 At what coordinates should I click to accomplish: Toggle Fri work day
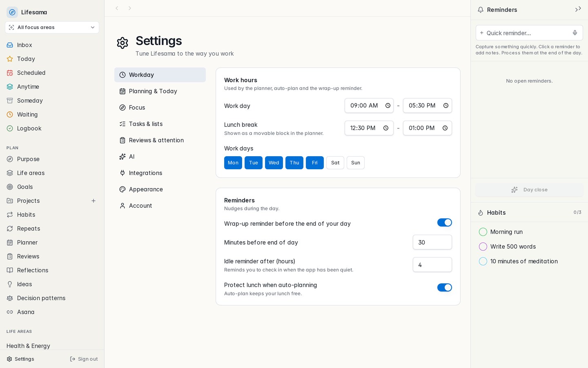pyautogui.click(x=315, y=163)
